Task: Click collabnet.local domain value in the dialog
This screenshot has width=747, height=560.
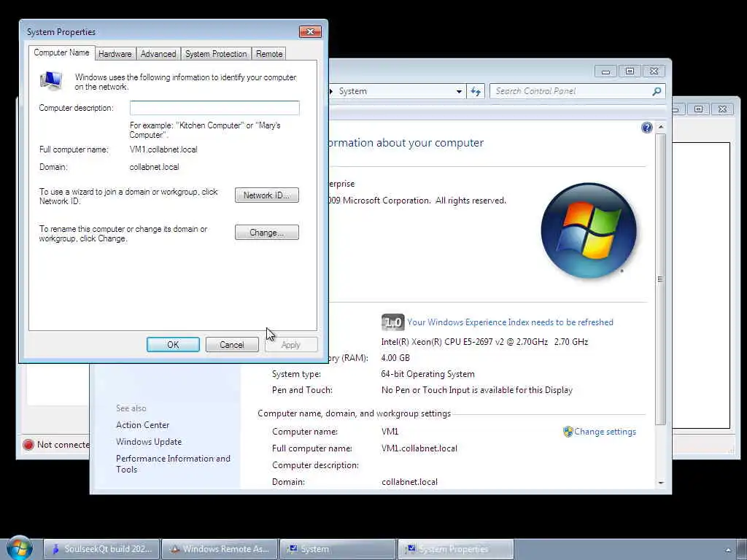Action: click(155, 167)
